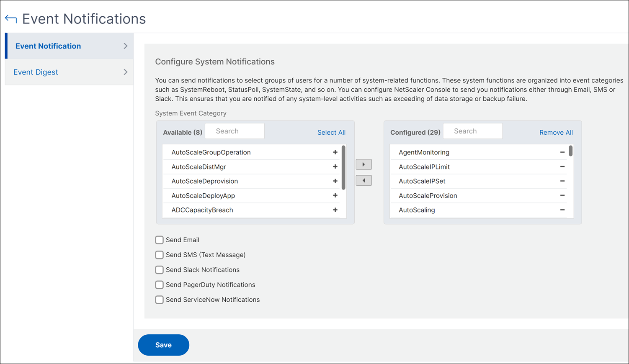This screenshot has height=364, width=629.
Task: Add ADCCapacityBreach using the plus icon
Action: click(x=335, y=210)
